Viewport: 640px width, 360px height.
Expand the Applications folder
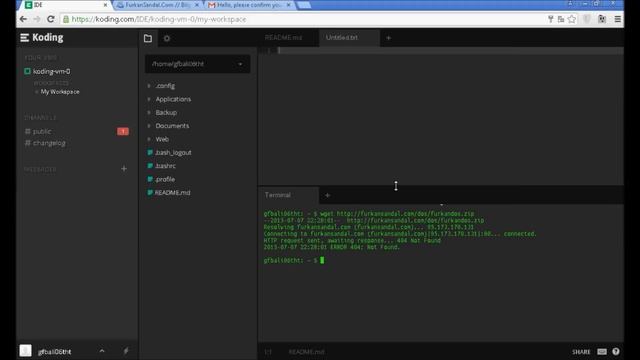[x=173, y=99]
